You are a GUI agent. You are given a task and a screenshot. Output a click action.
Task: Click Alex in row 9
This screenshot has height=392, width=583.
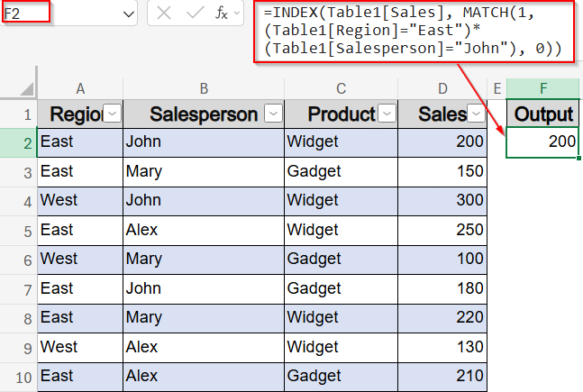tap(204, 347)
